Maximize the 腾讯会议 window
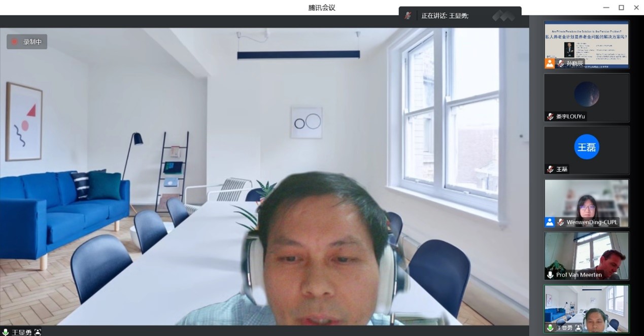Image resolution: width=644 pixels, height=336 pixels. [621, 8]
